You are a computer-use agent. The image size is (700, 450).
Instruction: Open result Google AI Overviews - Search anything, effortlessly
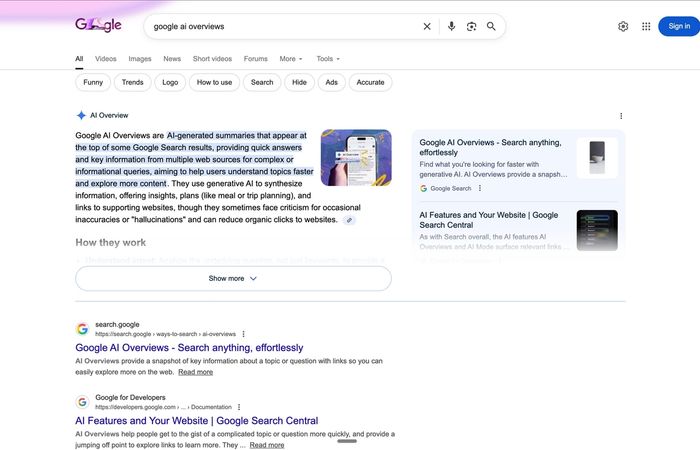(189, 348)
